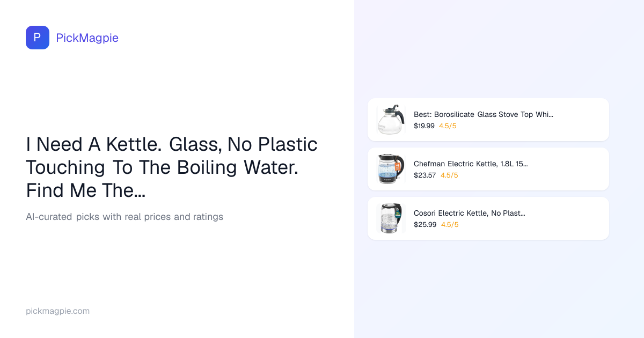Viewport: 644px width, 338px height.
Task: Click the Chefman electric kettle product image
Action: (391, 169)
